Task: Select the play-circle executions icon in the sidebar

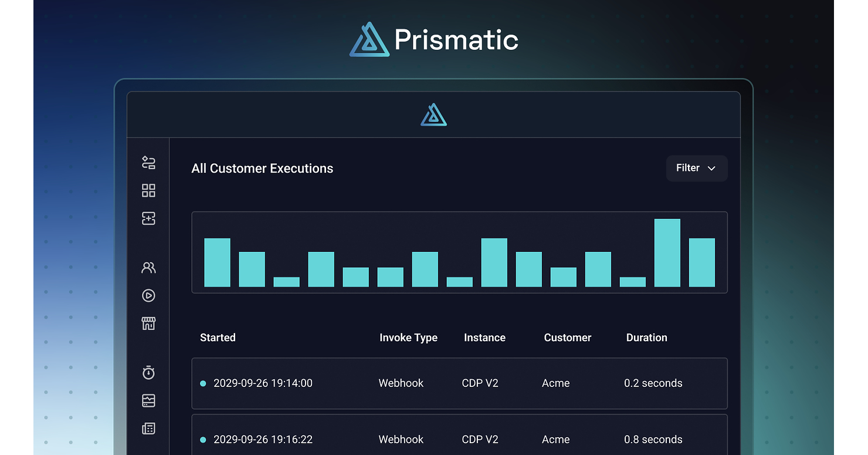Action: tap(148, 295)
